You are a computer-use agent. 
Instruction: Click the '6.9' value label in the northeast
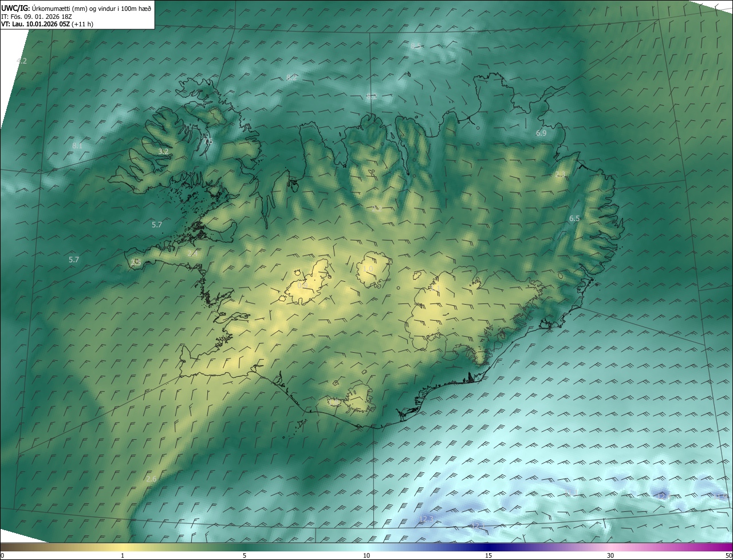(541, 133)
